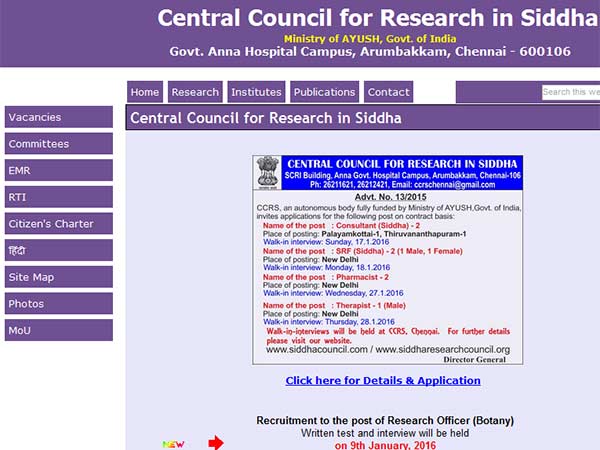Image resolution: width=600 pixels, height=450 pixels.
Task: Click the animated NEW icon
Action: (x=174, y=443)
